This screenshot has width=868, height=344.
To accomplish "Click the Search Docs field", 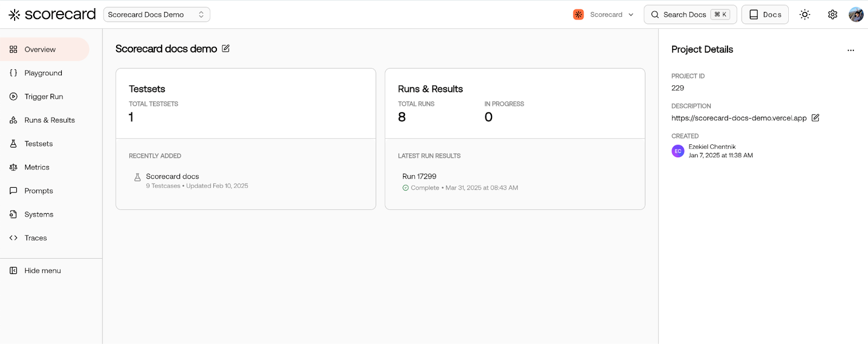I will (690, 15).
